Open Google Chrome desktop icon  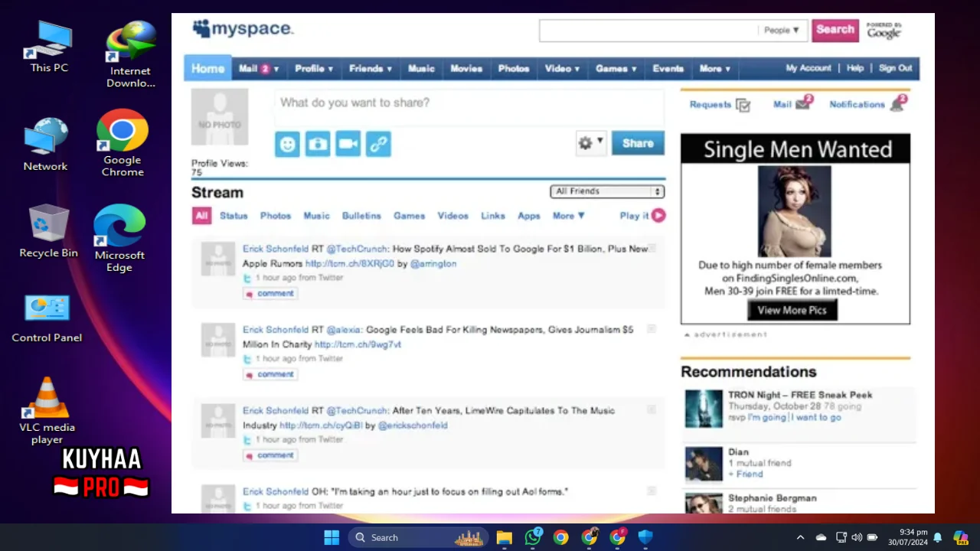(x=122, y=143)
